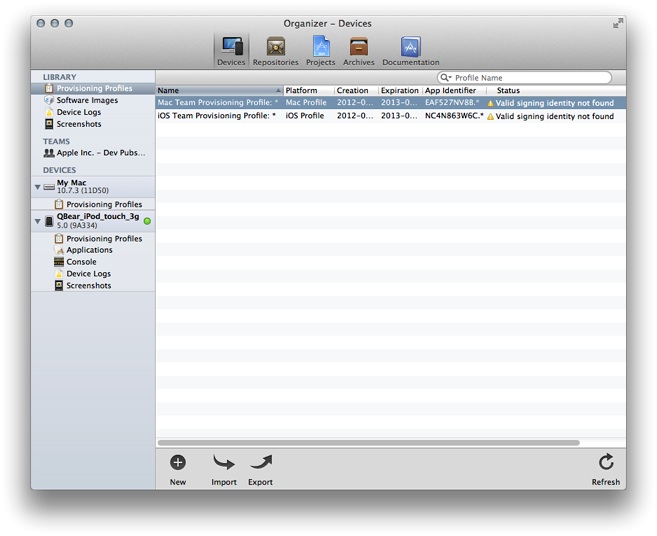The image size is (657, 536).
Task: Open the Documentation toolbar tab
Action: point(411,51)
